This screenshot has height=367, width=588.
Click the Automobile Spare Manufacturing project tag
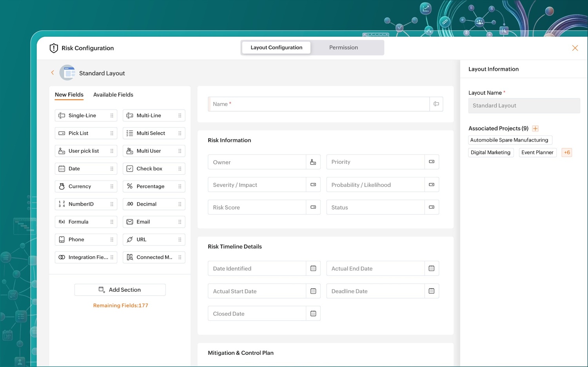pyautogui.click(x=509, y=140)
